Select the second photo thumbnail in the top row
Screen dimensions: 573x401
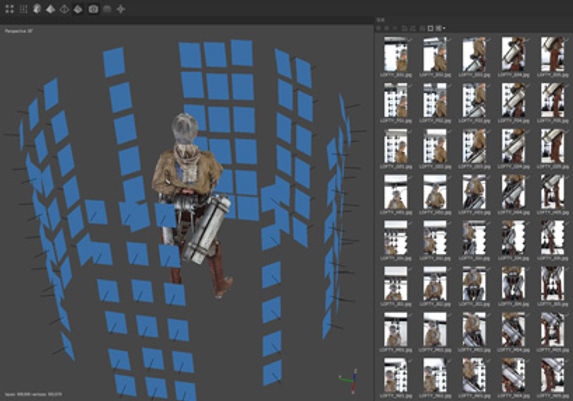point(435,54)
